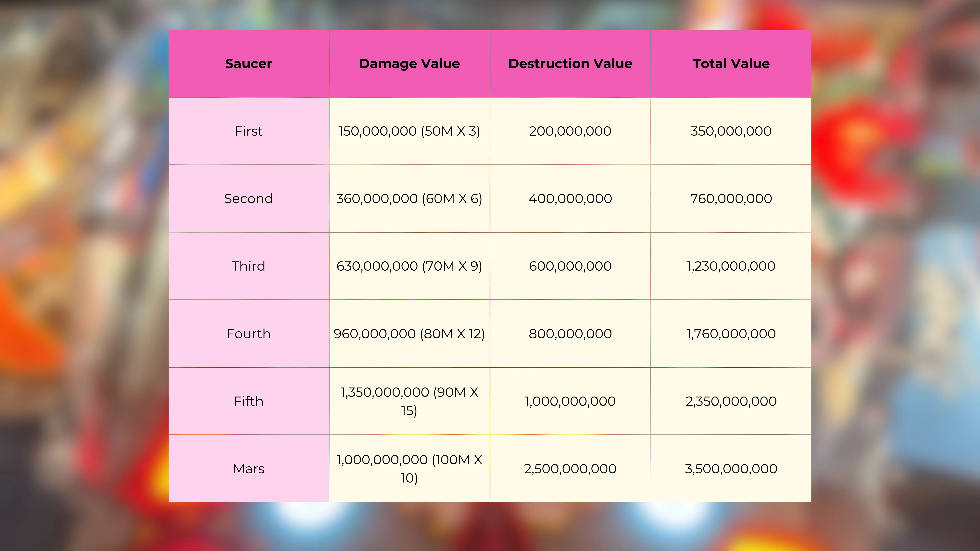Select the Damage Value header cell
The width and height of the screenshot is (980, 551).
click(409, 64)
